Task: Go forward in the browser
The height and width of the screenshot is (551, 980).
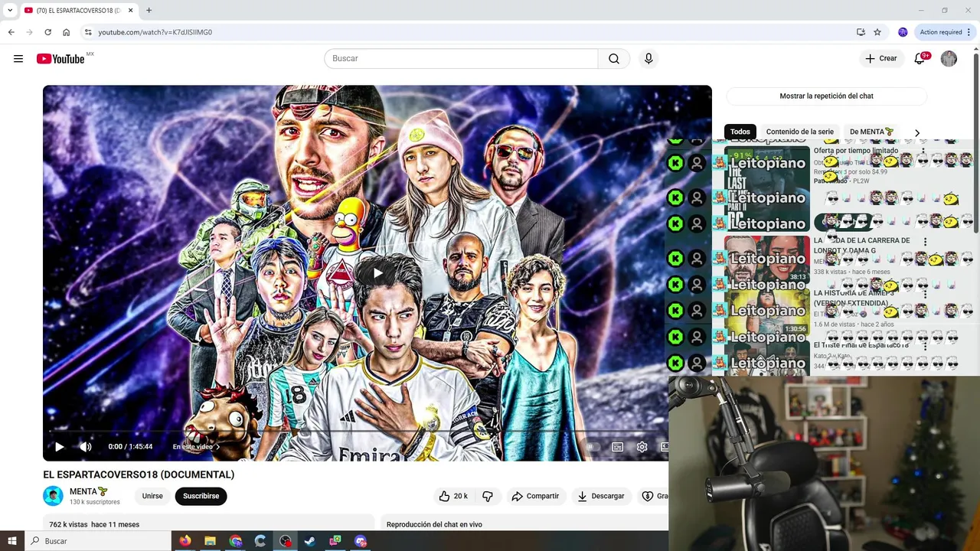Action: pyautogui.click(x=29, y=32)
